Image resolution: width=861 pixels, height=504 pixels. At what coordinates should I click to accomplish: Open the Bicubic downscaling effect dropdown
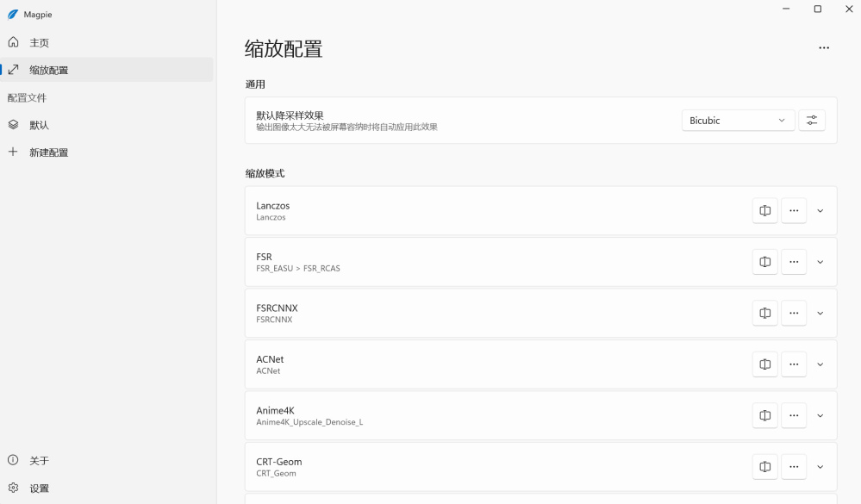[738, 121]
